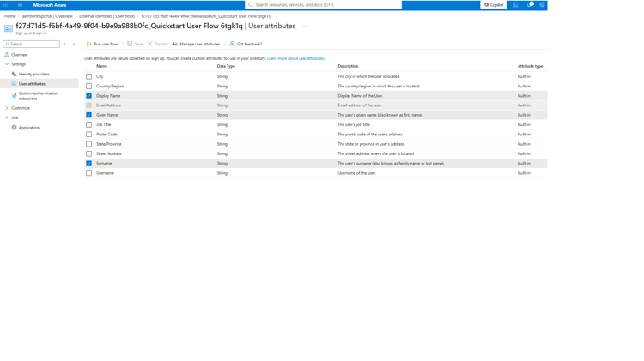
Task: Open the Copilot button
Action: tap(493, 5)
